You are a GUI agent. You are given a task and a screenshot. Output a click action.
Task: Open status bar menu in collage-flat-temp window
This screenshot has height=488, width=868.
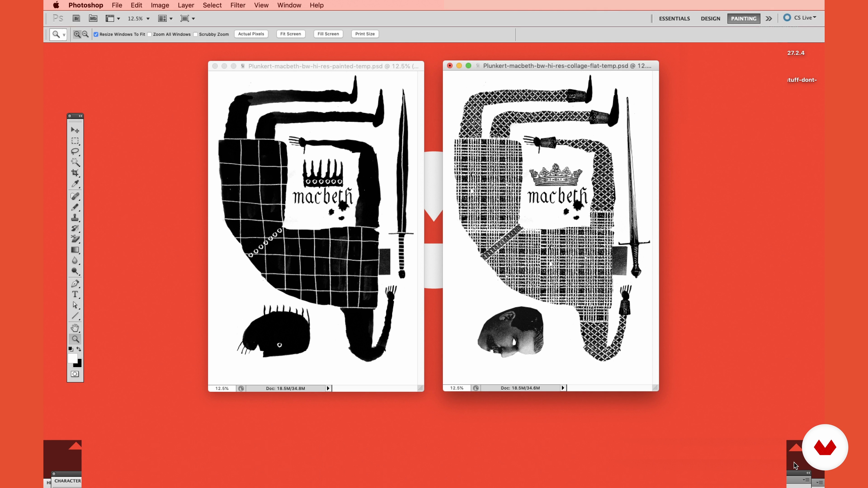point(563,388)
